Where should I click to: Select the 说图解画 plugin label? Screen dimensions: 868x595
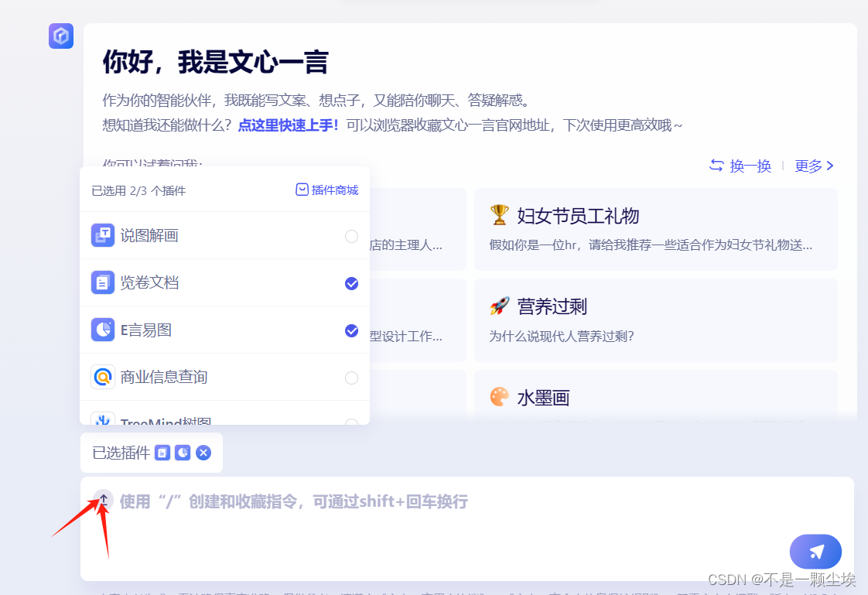click(x=149, y=236)
